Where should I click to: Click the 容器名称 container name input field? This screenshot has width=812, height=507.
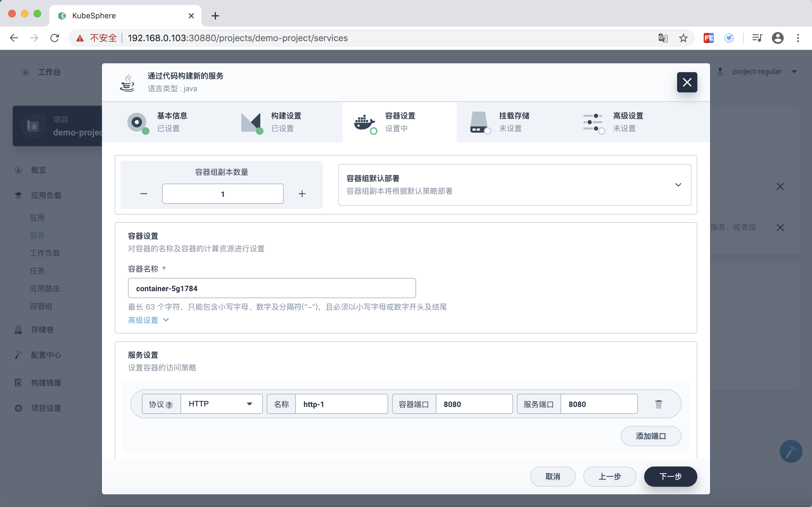(x=271, y=288)
